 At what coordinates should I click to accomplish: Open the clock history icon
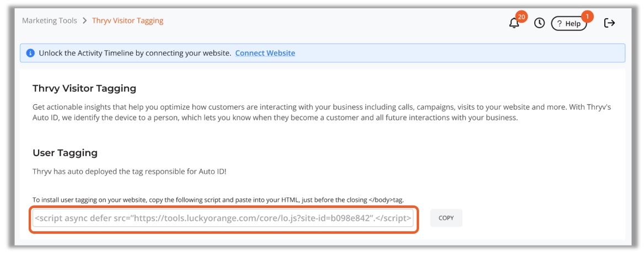(539, 23)
